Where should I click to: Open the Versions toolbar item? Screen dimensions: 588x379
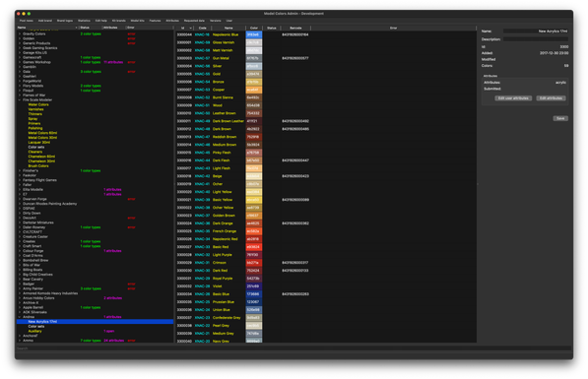pyautogui.click(x=216, y=21)
